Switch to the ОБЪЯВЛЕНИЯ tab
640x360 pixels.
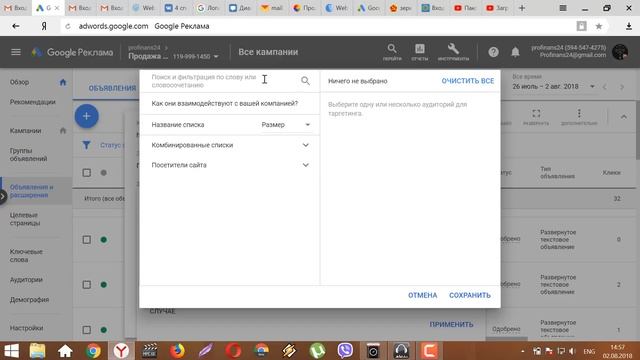click(x=112, y=88)
